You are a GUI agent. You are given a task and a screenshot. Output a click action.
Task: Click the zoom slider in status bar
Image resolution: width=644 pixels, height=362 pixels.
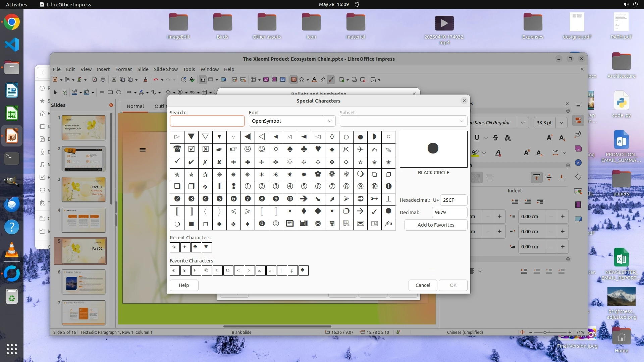(x=545, y=333)
